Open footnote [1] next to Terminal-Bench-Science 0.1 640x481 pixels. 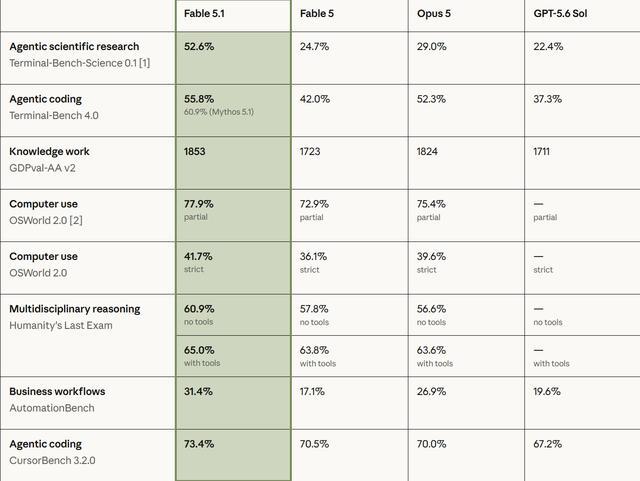(x=144, y=63)
